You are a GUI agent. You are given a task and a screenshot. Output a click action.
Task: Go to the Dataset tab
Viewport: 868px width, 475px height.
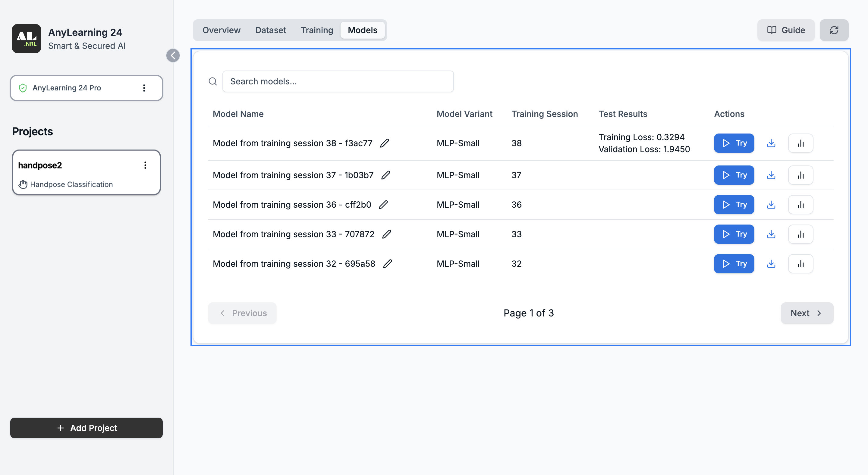(x=270, y=30)
